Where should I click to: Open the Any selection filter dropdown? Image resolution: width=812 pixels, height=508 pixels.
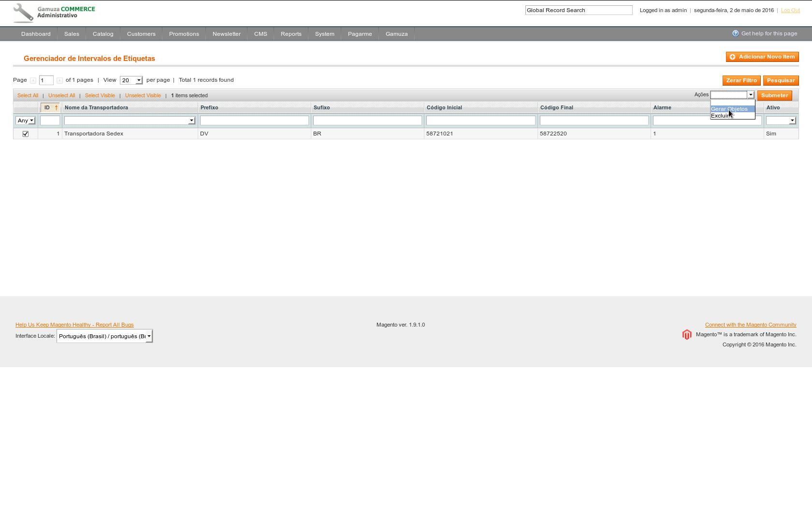26,120
